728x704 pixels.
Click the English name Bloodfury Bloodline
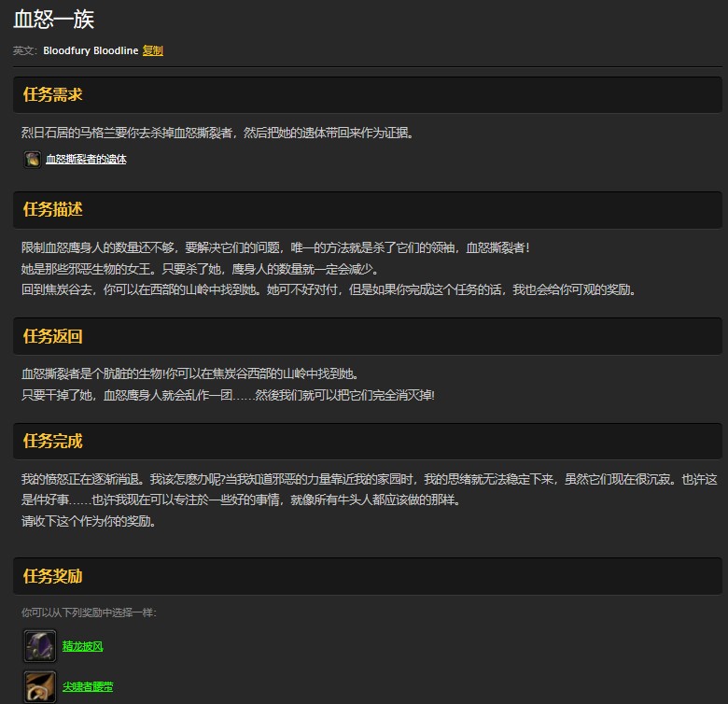tap(90, 50)
